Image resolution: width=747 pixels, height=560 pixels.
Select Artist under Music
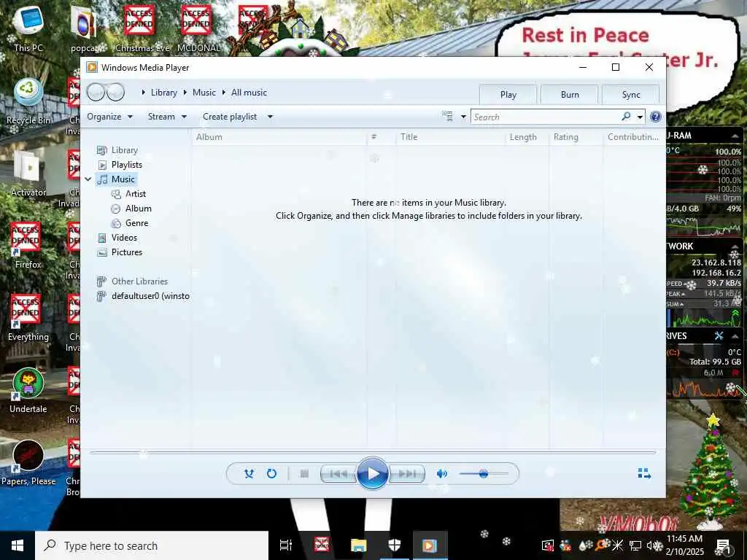pos(128,194)
